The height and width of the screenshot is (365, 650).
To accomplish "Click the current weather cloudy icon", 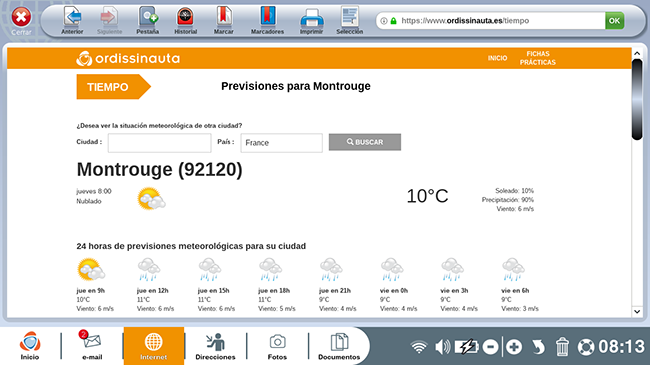I will pyautogui.click(x=151, y=199).
